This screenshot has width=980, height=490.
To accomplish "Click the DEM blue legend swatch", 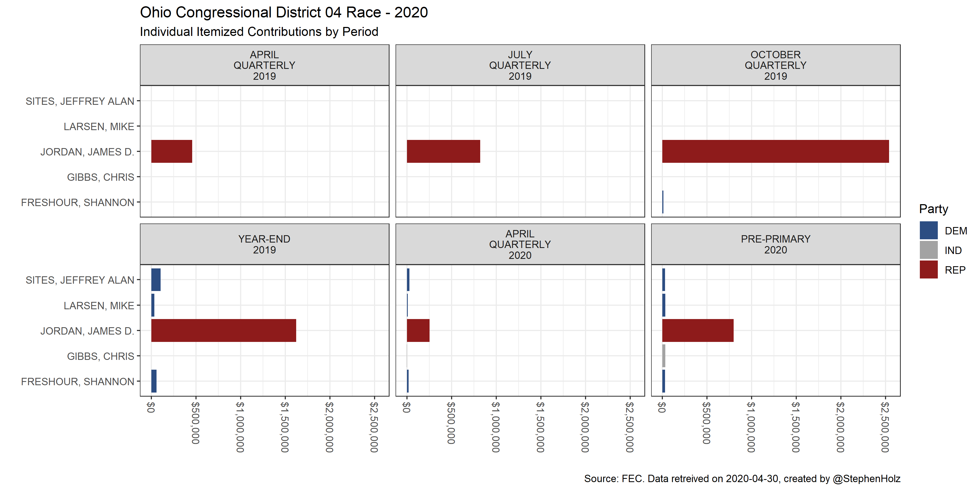I will tap(928, 231).
